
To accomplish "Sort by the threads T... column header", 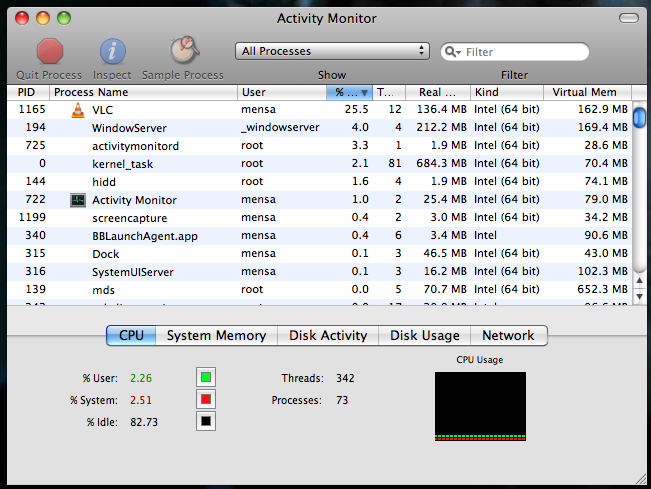I will (389, 92).
